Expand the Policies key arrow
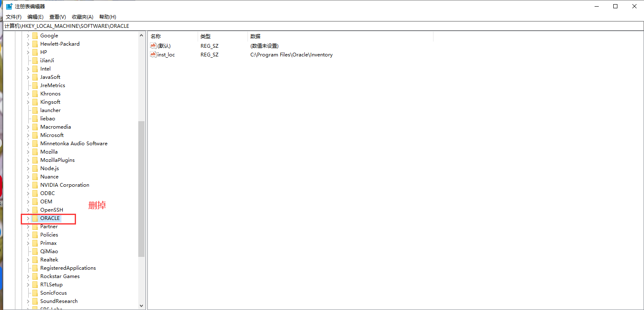The width and height of the screenshot is (644, 310). tap(28, 235)
